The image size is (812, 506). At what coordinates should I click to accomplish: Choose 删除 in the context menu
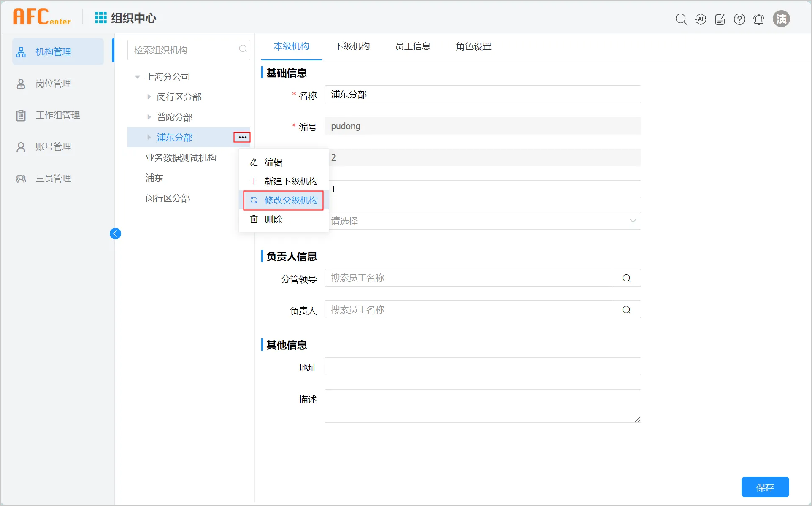pos(273,219)
